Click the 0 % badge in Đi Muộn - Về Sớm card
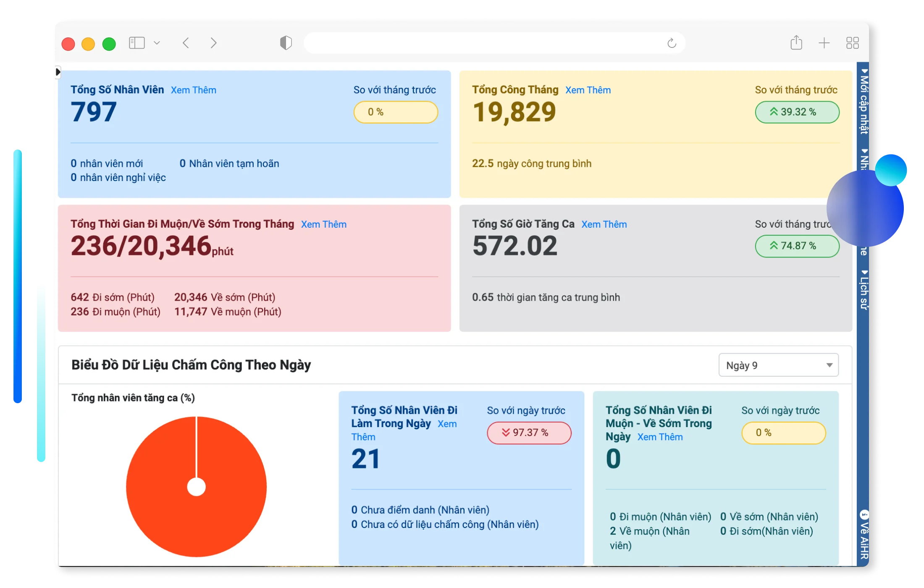The height and width of the screenshot is (588, 924). (x=783, y=433)
